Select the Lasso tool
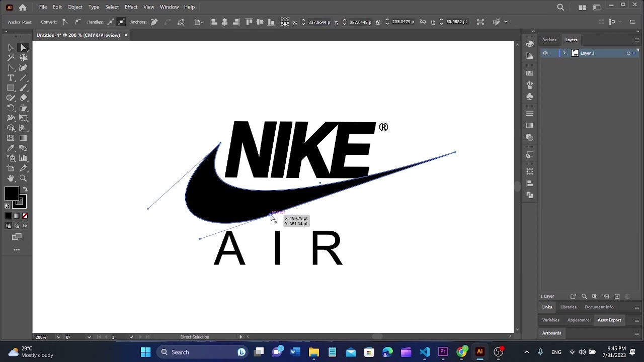This screenshot has width=644, height=362. (x=23, y=58)
